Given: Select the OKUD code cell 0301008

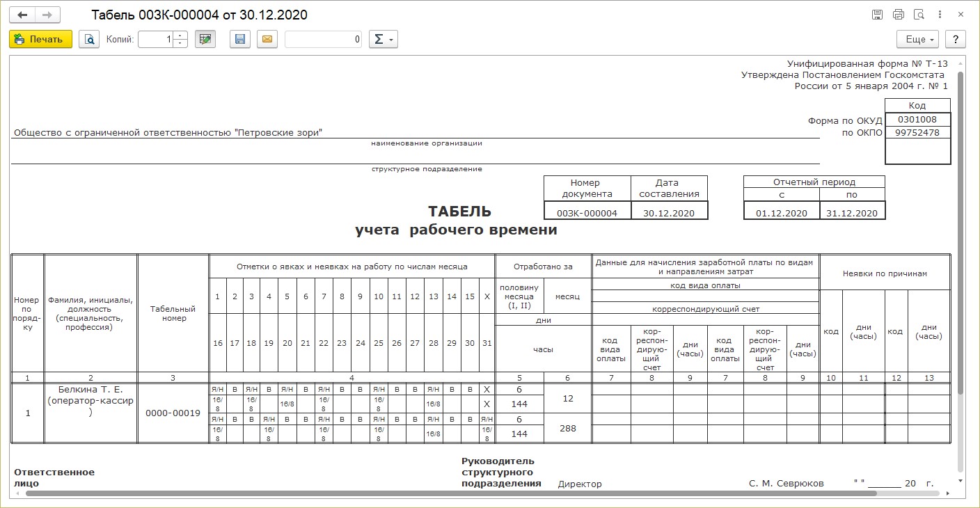Looking at the screenshot, I should pos(917,120).
